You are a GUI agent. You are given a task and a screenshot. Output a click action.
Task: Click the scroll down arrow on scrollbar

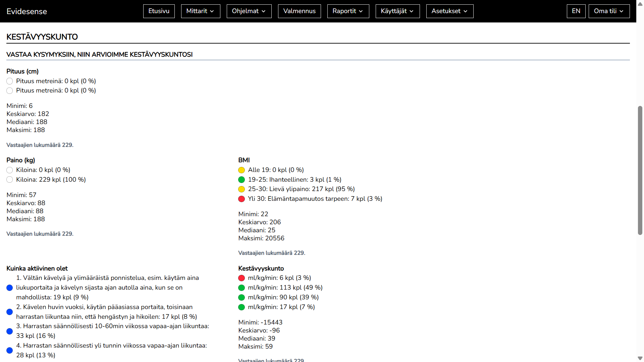[x=640, y=358]
